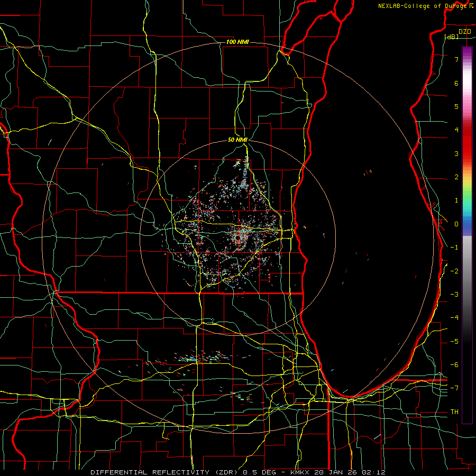
Task: Click the scale value 4
Action: pyautogui.click(x=456, y=130)
